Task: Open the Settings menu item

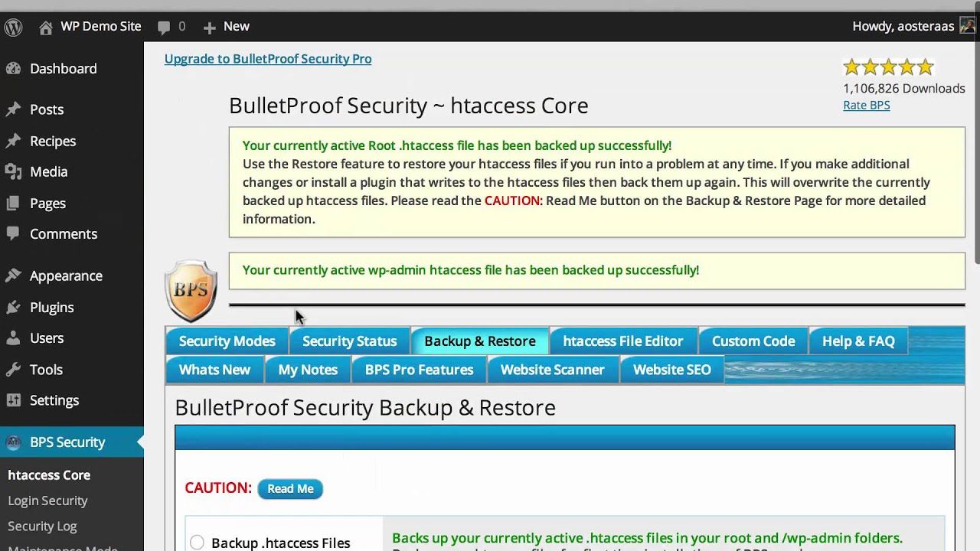Action: [x=54, y=399]
